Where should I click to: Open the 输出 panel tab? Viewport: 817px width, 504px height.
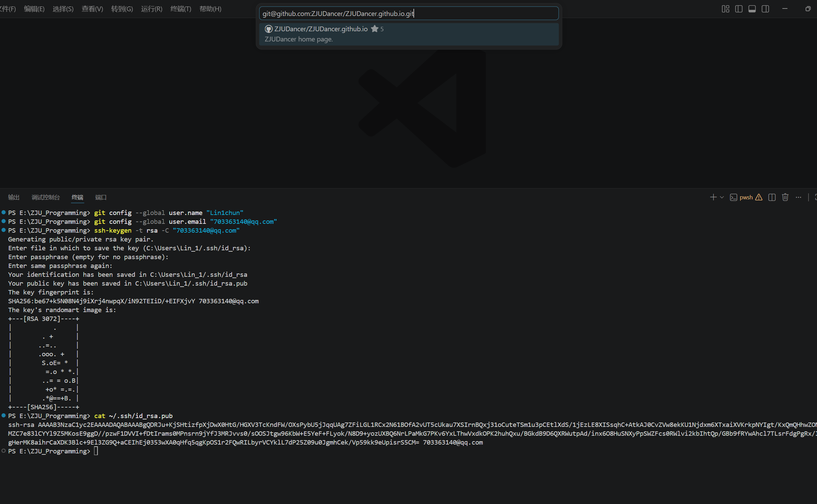14,197
